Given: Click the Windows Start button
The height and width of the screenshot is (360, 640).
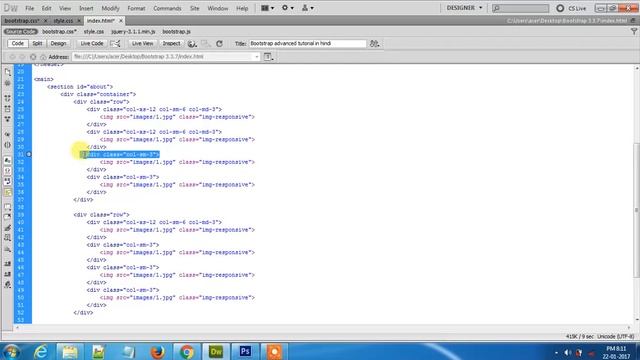Looking at the screenshot, I should click(x=12, y=351).
